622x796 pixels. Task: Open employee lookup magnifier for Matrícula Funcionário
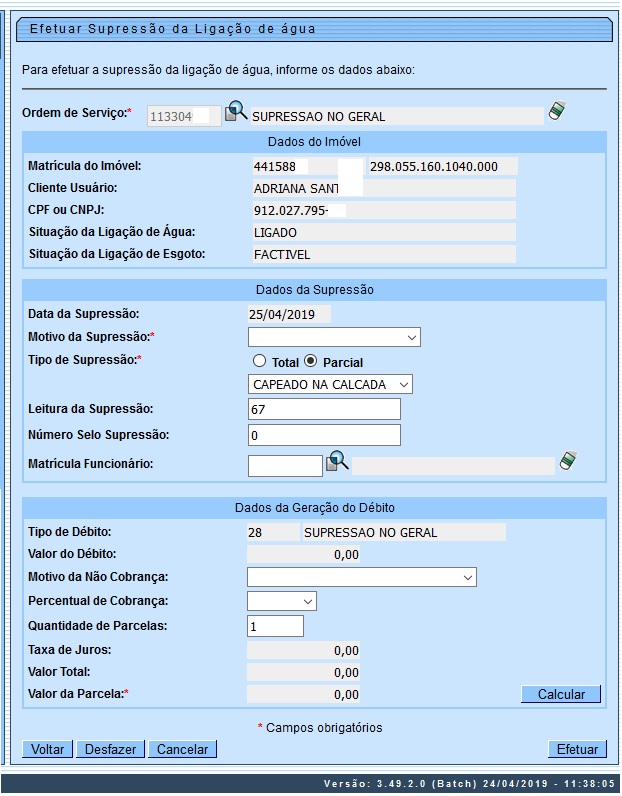click(x=337, y=461)
